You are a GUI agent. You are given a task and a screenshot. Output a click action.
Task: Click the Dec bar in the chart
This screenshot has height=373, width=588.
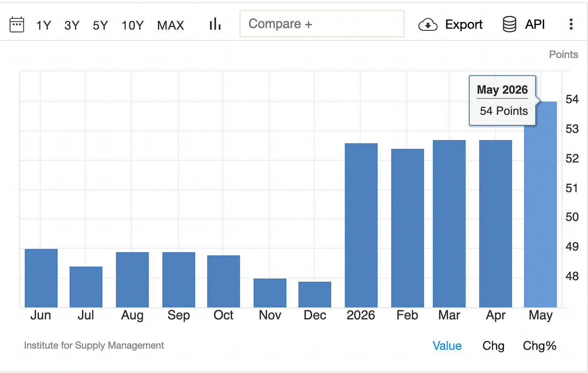coord(315,295)
